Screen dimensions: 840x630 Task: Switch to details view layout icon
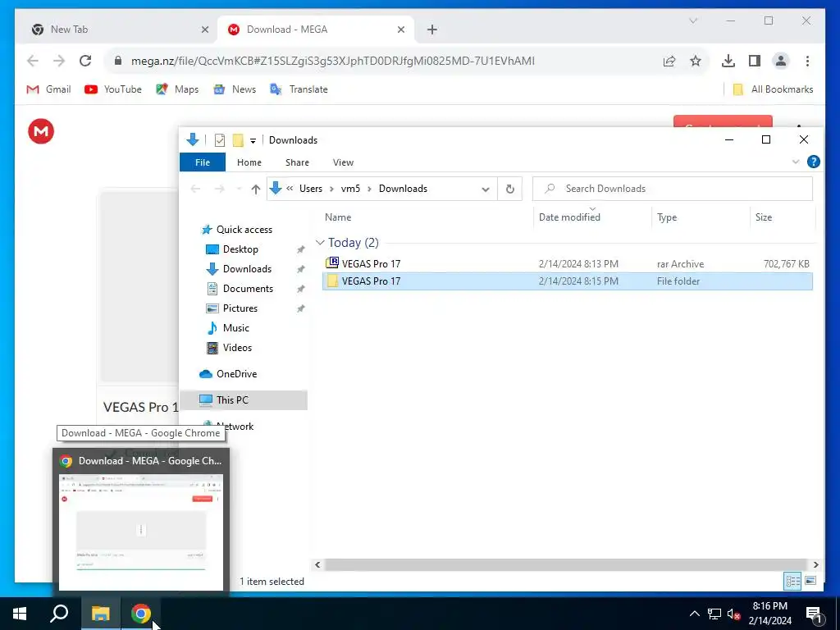(x=793, y=582)
